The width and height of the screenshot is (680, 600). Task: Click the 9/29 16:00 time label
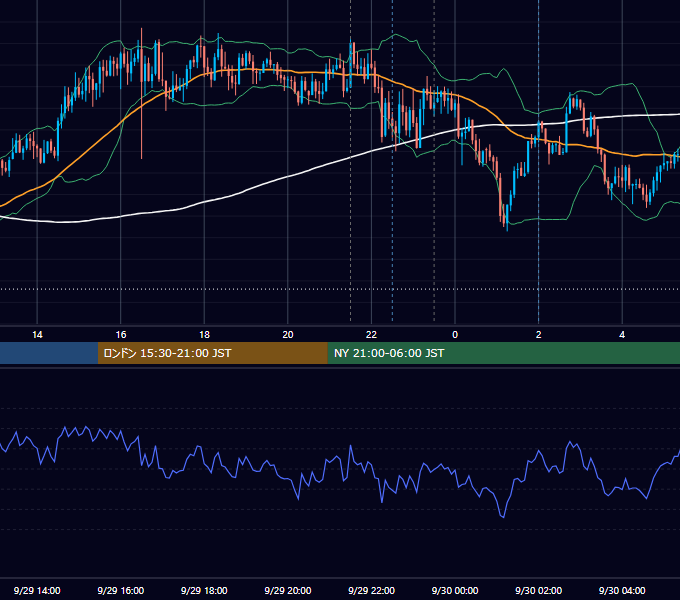pos(121,590)
